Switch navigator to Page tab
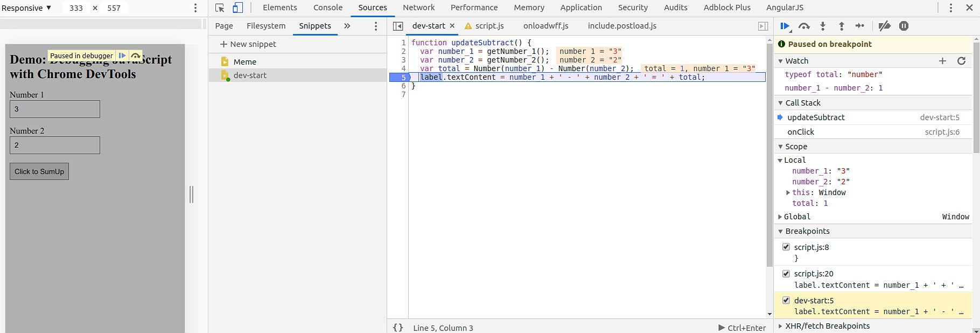 224,26
